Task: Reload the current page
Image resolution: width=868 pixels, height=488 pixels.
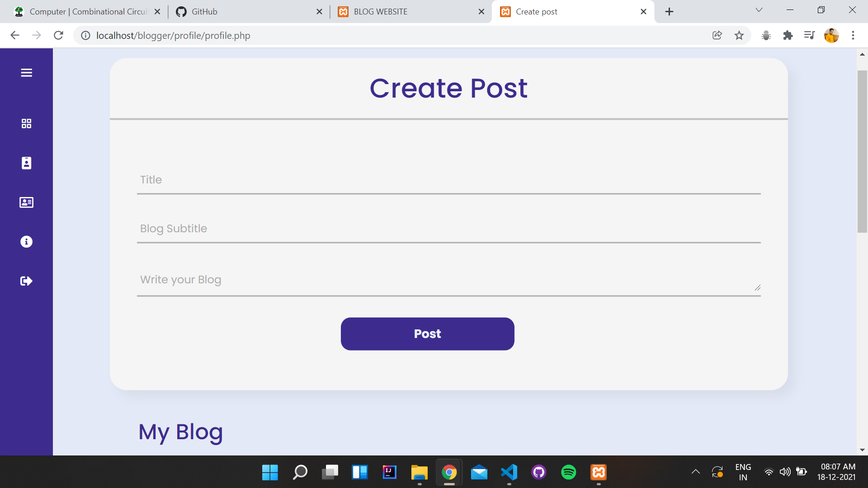Action: 58,35
